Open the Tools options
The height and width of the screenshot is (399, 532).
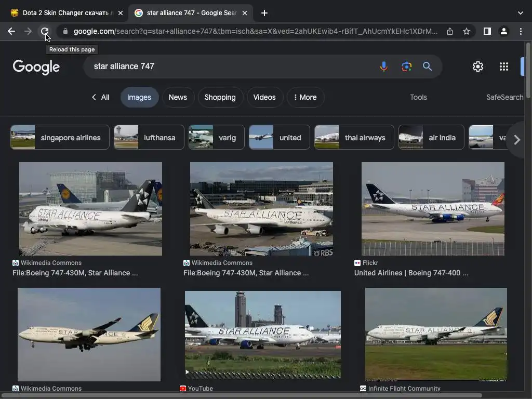click(418, 97)
